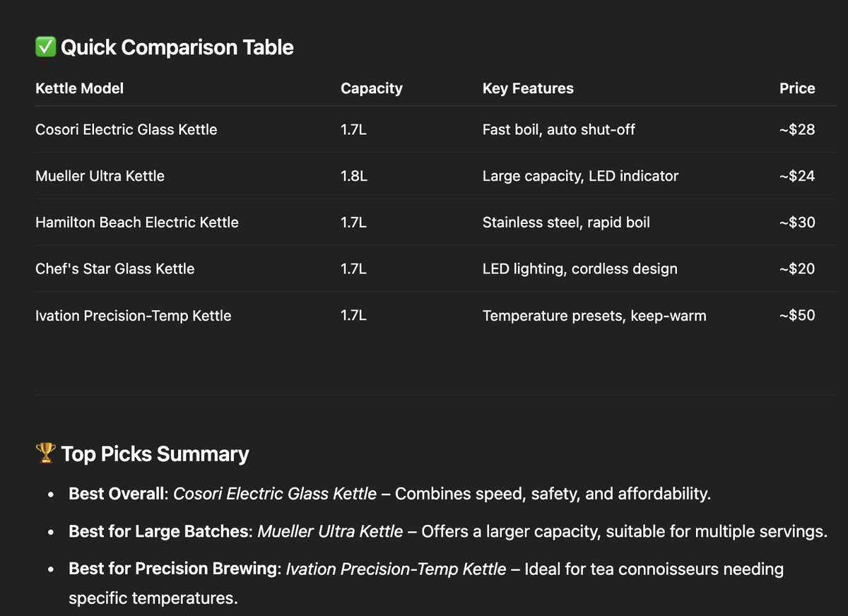Click the Key Features column header
Image resolution: width=848 pixels, height=616 pixels.
528,88
